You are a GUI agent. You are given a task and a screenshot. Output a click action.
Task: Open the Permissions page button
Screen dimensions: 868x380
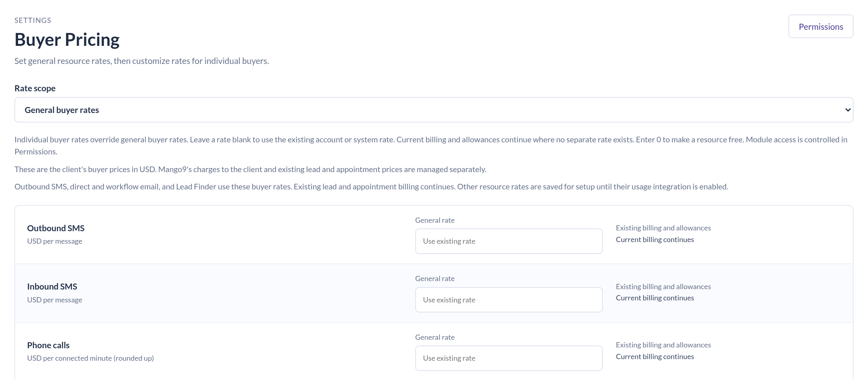click(821, 27)
